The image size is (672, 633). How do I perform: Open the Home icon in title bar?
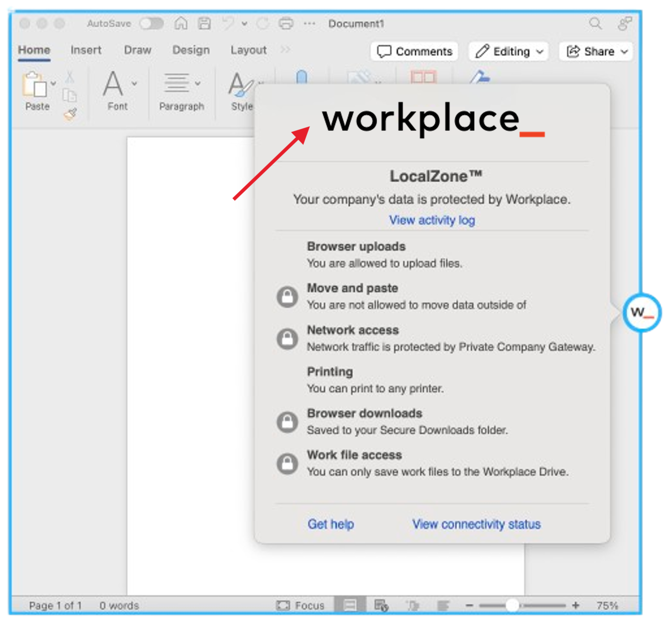tap(181, 23)
